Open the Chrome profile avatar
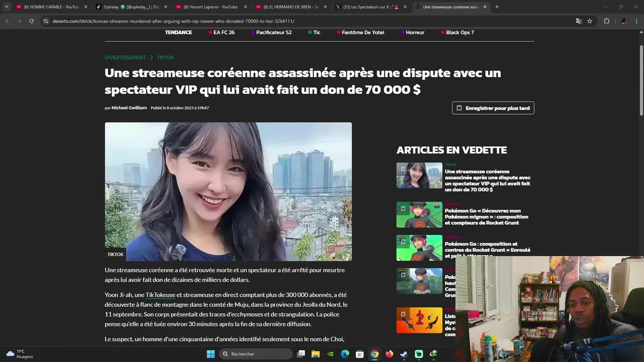Screen dimensions: 644x362 624,21
